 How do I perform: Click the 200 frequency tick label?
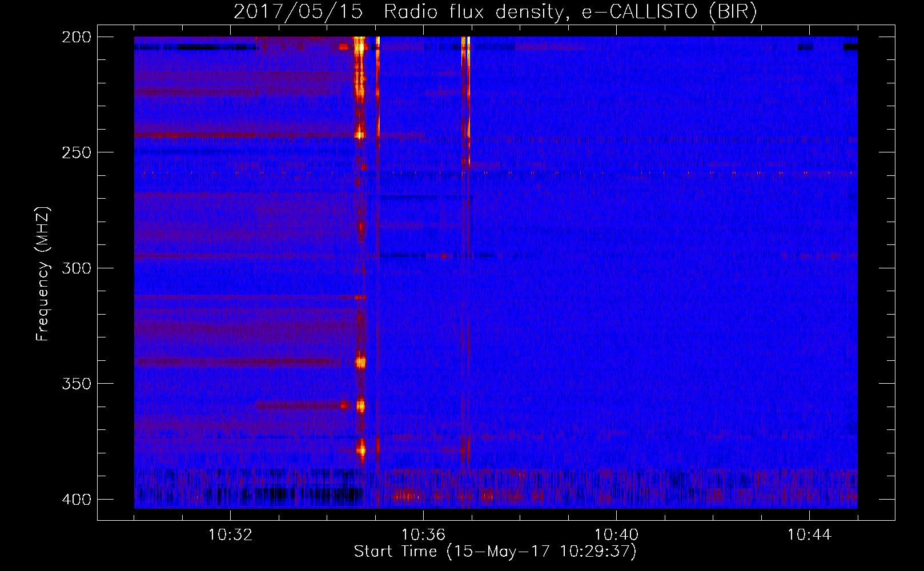[x=76, y=37]
